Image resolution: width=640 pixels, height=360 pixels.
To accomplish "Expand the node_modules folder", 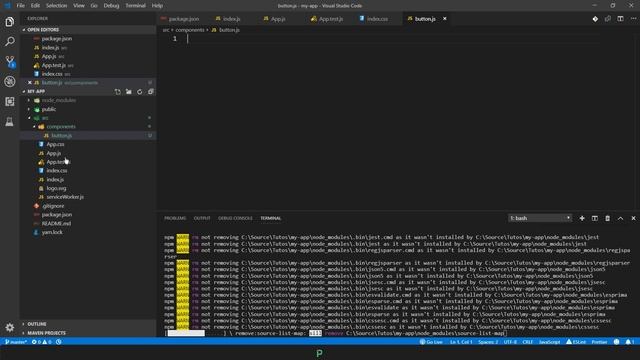I will (x=58, y=100).
